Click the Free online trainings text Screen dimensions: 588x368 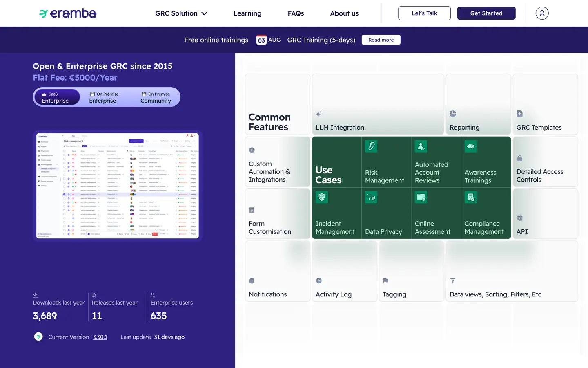(216, 40)
